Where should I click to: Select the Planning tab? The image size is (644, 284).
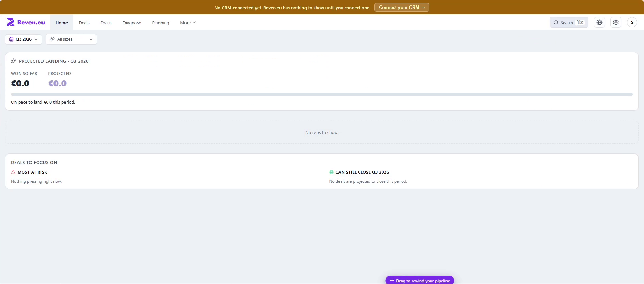(160, 23)
